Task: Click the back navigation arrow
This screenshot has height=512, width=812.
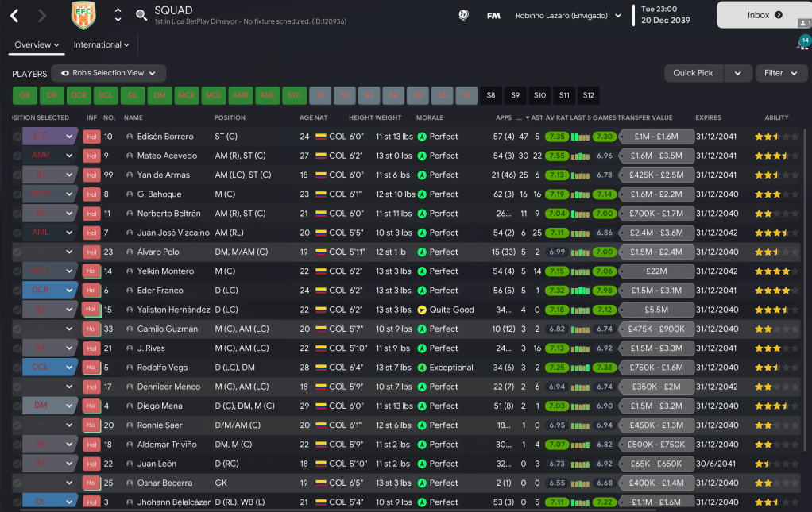Action: point(14,15)
